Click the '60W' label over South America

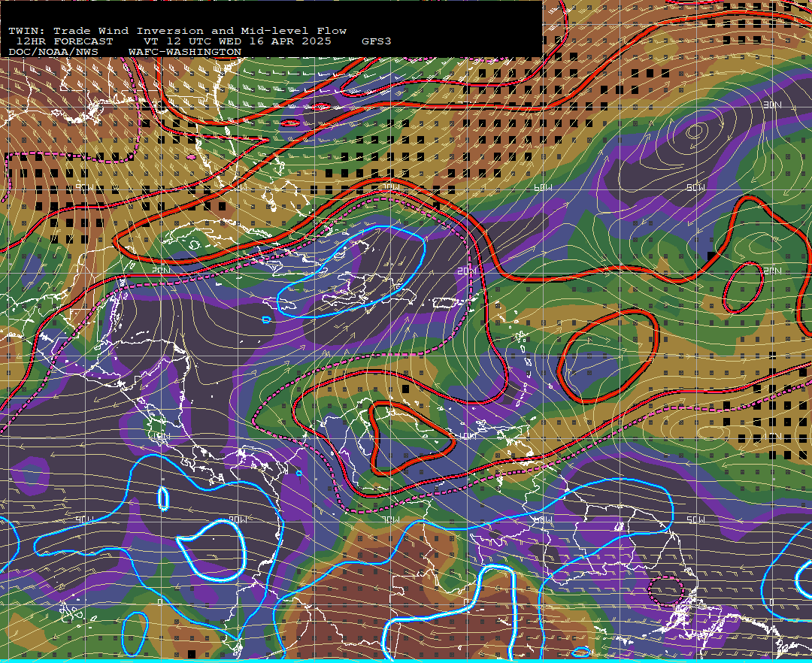click(x=544, y=519)
